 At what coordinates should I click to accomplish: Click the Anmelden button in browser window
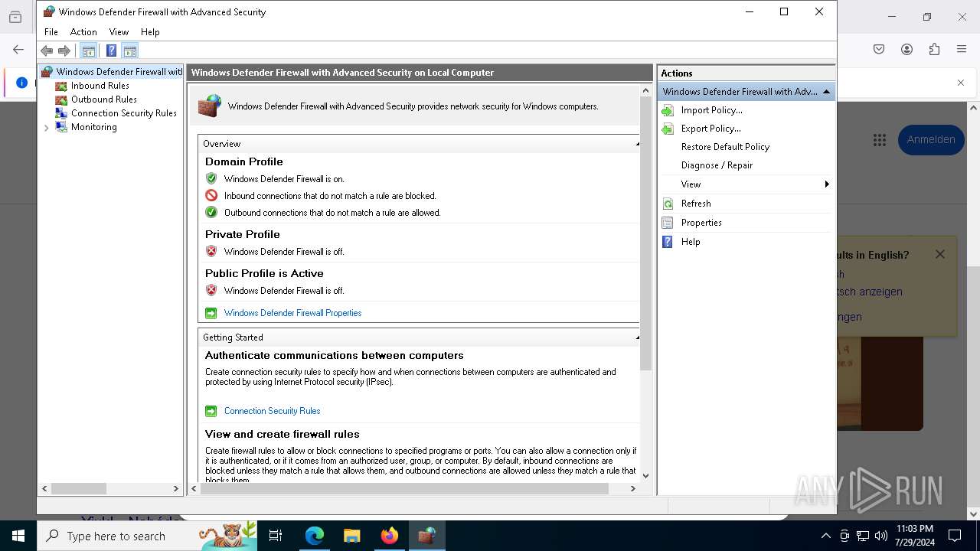[931, 140]
